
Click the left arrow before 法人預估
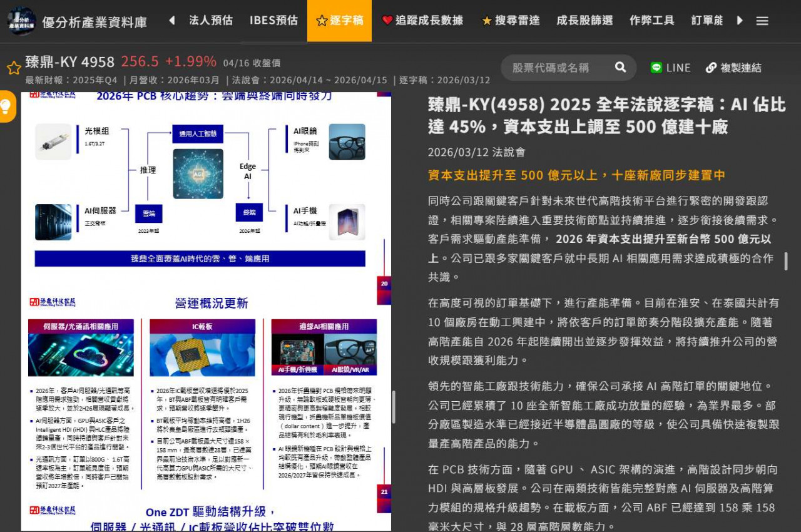click(x=171, y=20)
